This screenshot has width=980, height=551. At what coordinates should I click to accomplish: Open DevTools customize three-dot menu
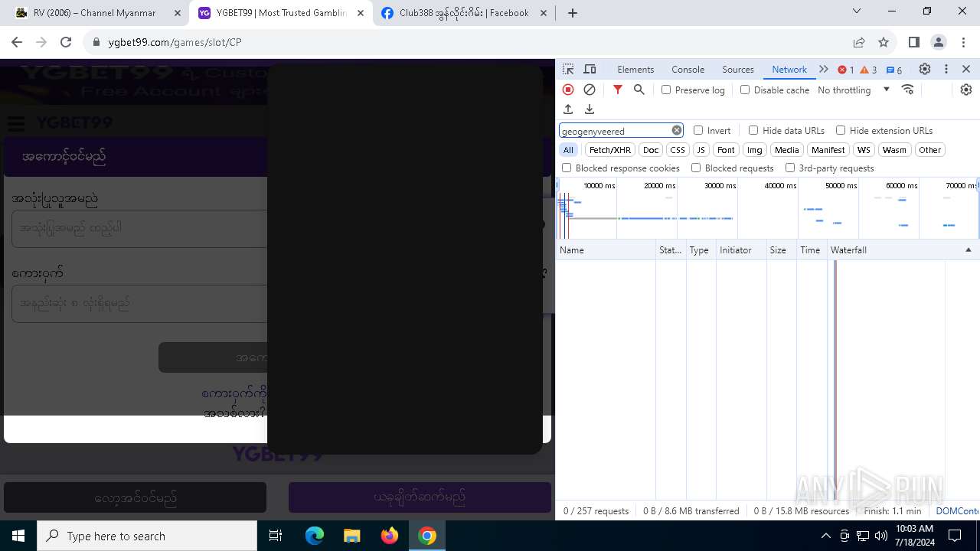coord(946,69)
